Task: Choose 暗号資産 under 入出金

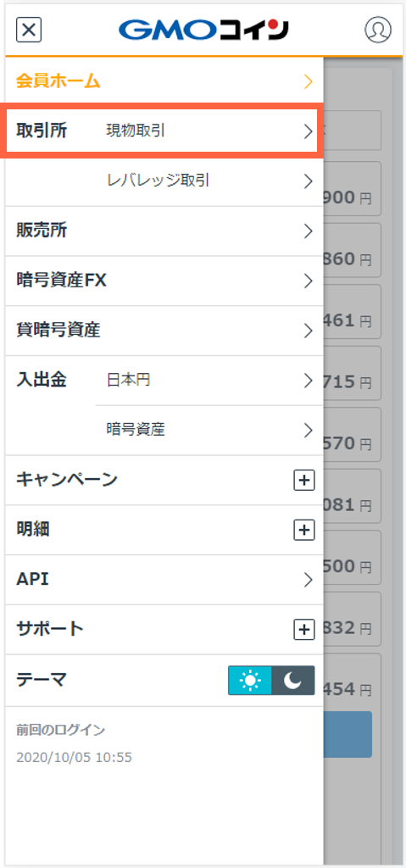Action: [209, 430]
